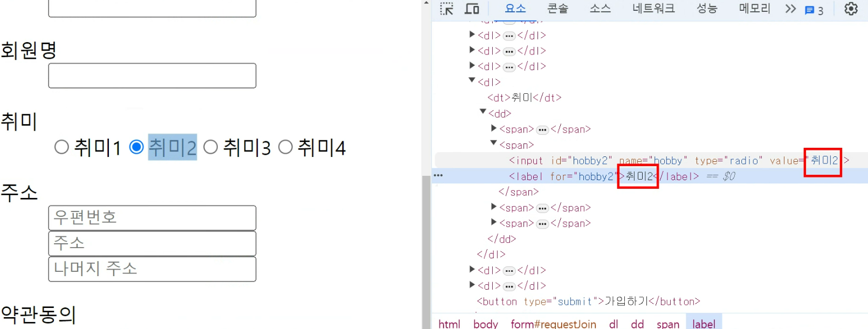The image size is (868, 329).
Task: Collapse the expanded dd node
Action: tap(483, 112)
